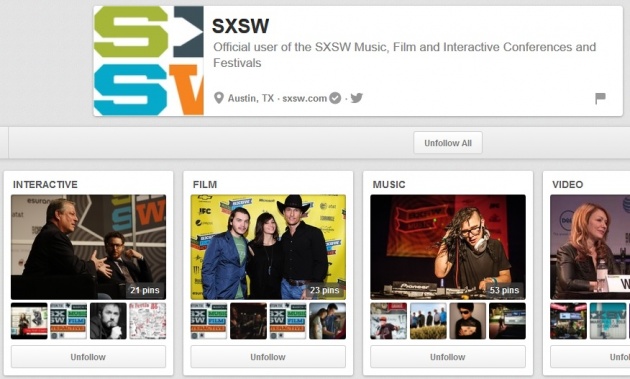Image resolution: width=630 pixels, height=379 pixels.
Task: Open the FILM board title
Action: pyautogui.click(x=205, y=184)
